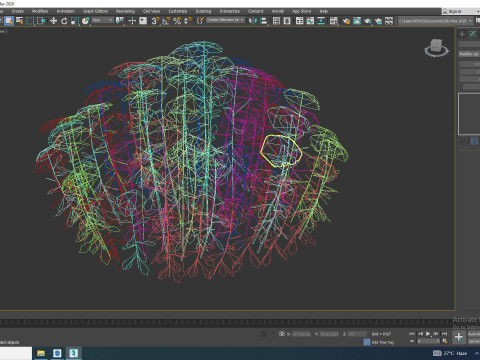Open the Scripting menu
The image size is (480, 360).
click(x=203, y=11)
